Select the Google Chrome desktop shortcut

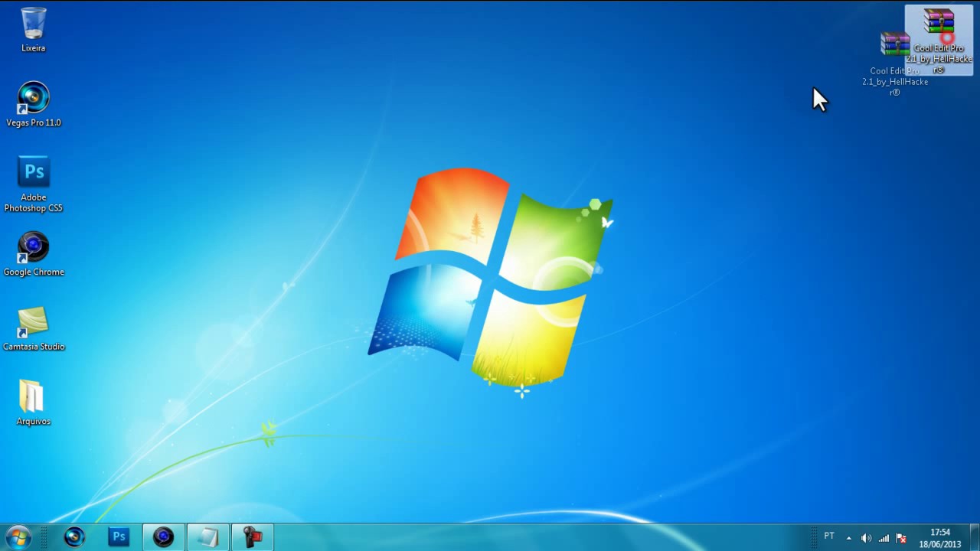tap(34, 254)
